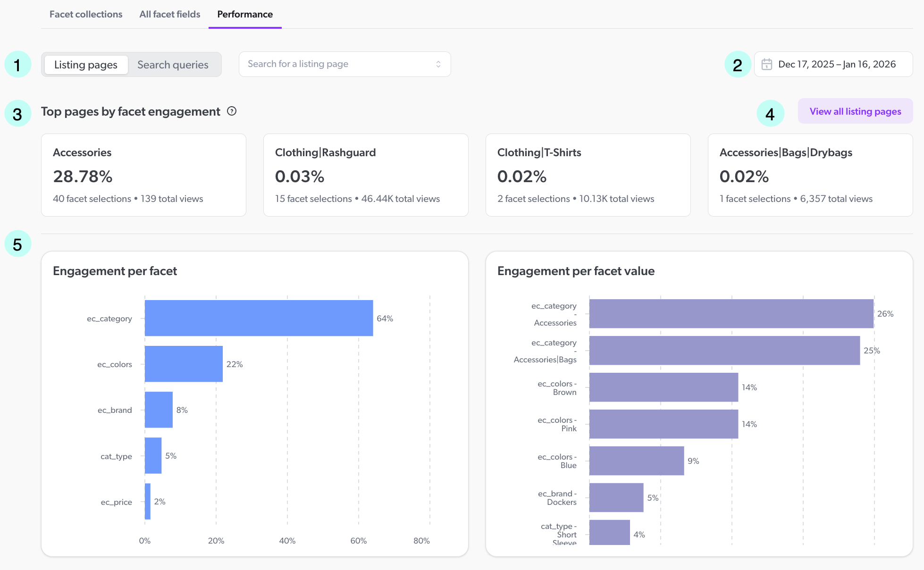Click View all listing pages
Viewport: 924px width, 570px height.
[x=855, y=111]
